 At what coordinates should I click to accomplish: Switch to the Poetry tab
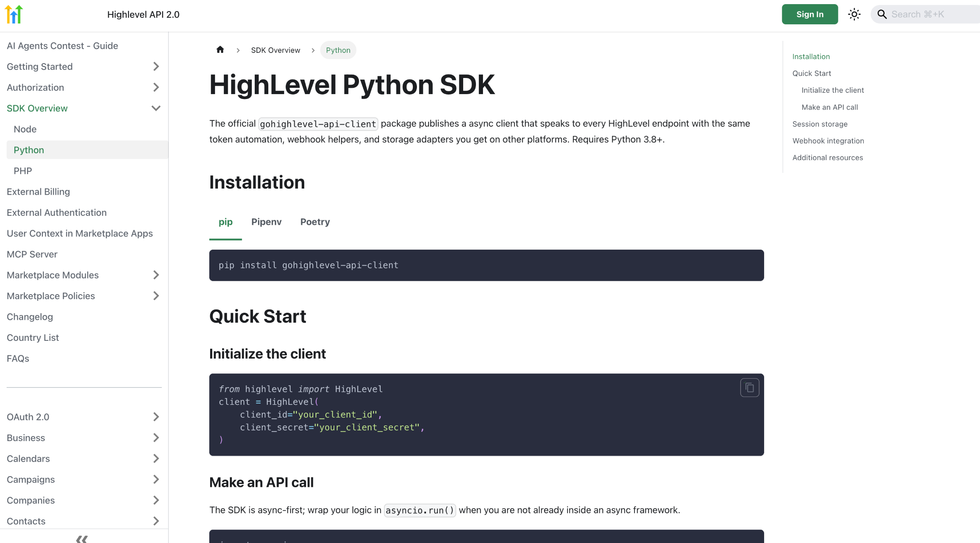click(x=315, y=222)
